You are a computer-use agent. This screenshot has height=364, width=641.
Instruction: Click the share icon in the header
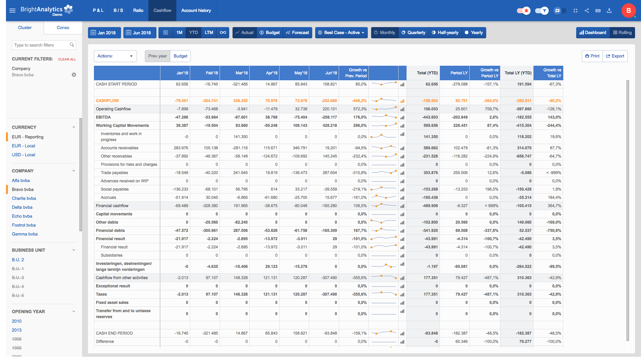[587, 11]
